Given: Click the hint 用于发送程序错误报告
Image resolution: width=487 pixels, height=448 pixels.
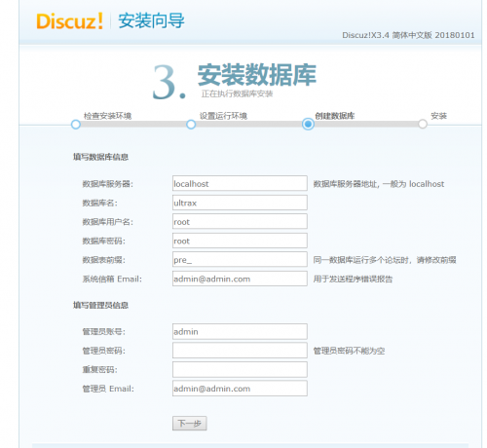Looking at the screenshot, I should click(353, 279).
